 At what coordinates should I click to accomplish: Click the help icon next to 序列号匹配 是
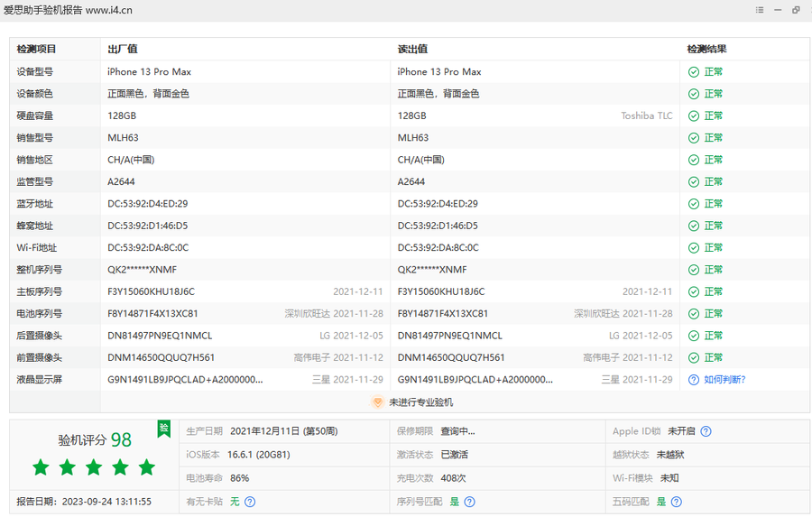[469, 502]
